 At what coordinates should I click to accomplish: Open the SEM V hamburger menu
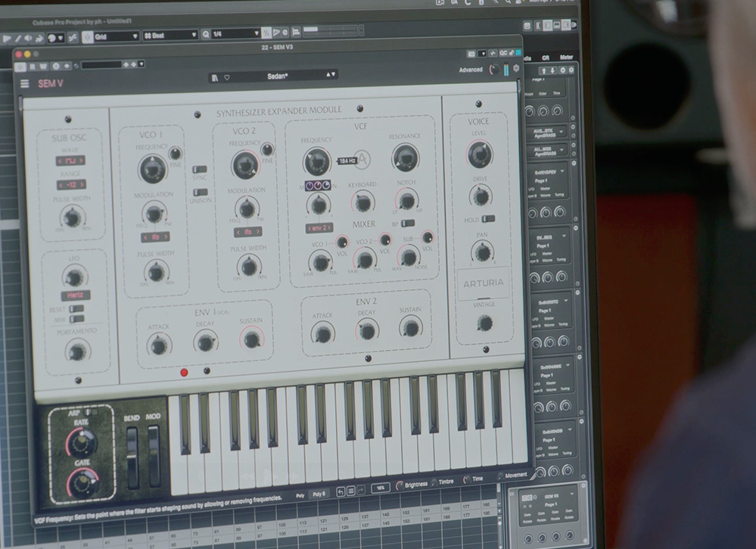tap(24, 84)
